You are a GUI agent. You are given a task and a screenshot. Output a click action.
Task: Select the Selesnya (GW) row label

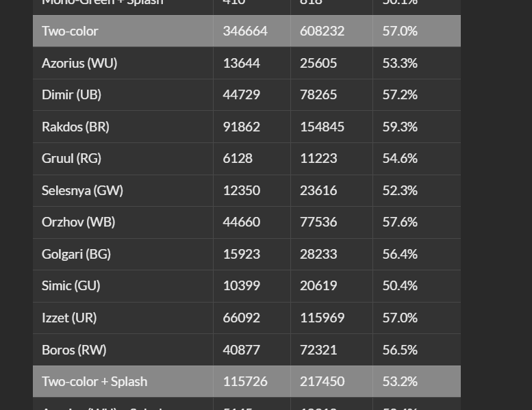tap(82, 190)
